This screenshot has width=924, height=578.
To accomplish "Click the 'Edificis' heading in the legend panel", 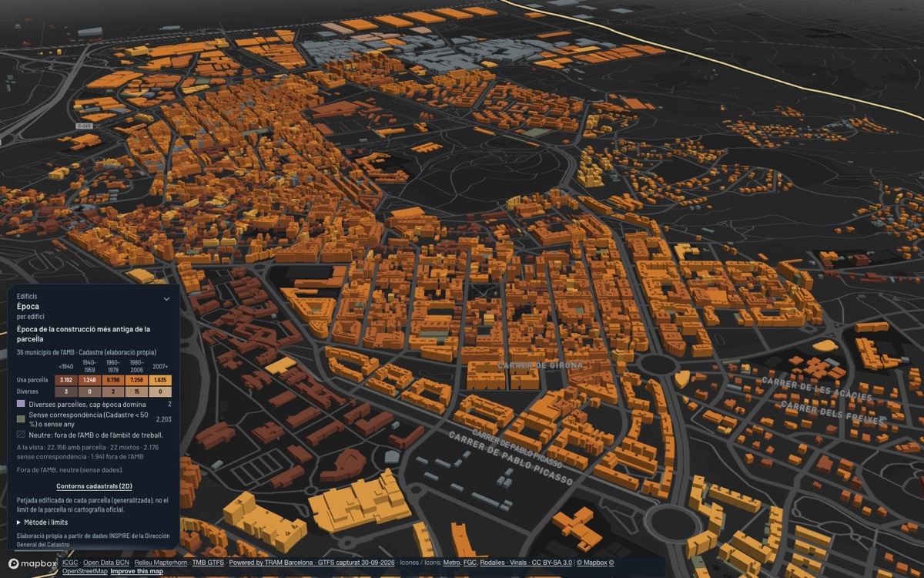I will click(x=27, y=296).
